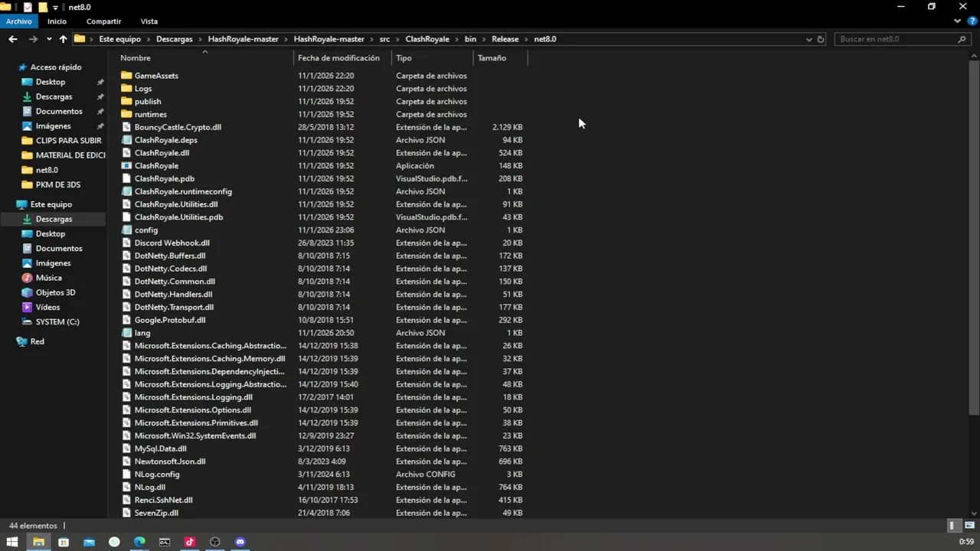
Task: Select Red in the navigation pane
Action: (37, 341)
